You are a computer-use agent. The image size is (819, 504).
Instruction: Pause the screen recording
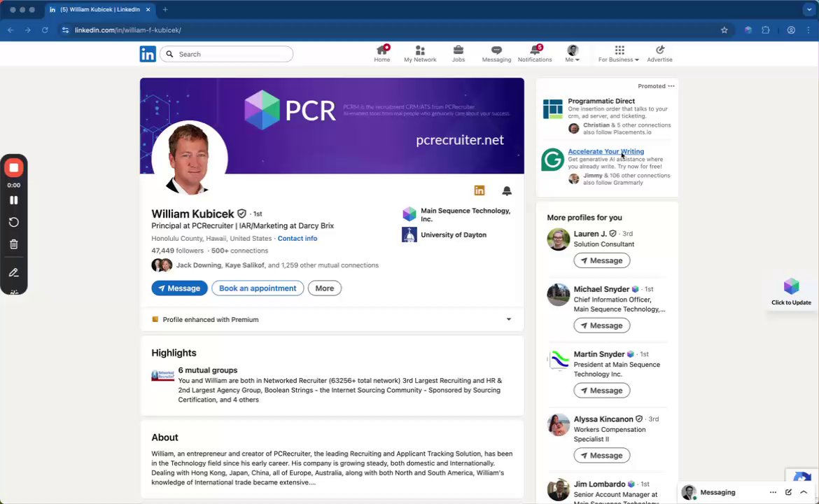[x=14, y=200]
